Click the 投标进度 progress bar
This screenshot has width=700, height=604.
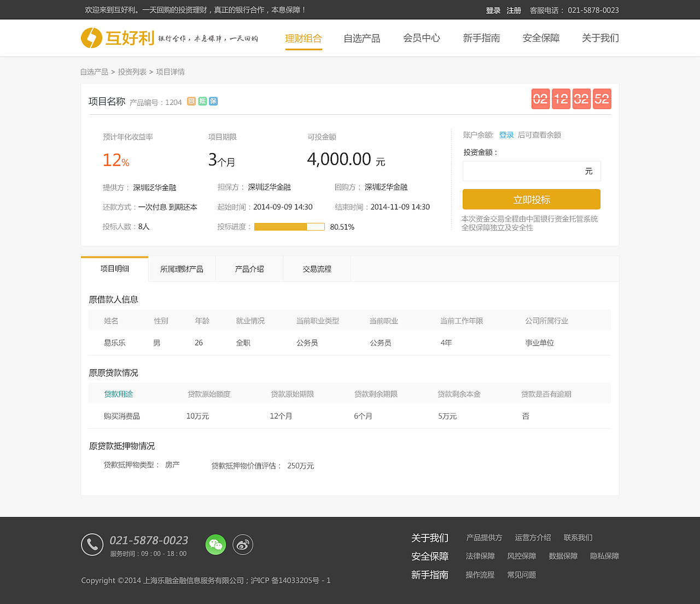pos(289,226)
